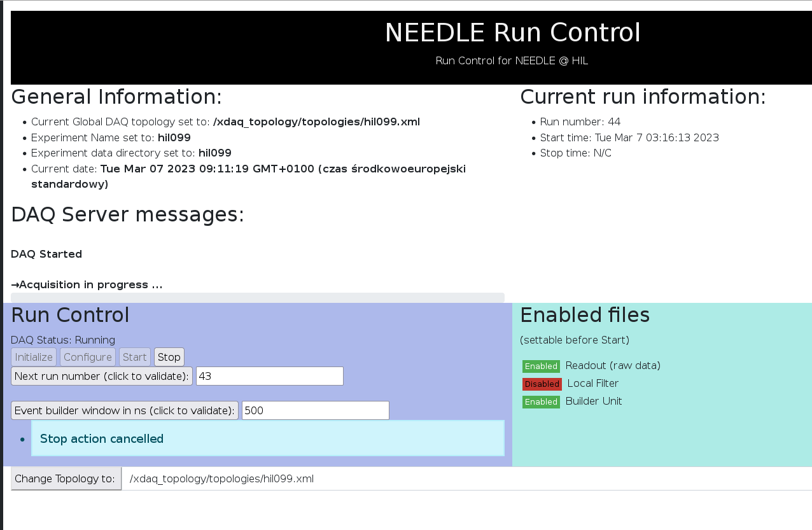
Task: Click the Initialize button
Action: pos(33,357)
